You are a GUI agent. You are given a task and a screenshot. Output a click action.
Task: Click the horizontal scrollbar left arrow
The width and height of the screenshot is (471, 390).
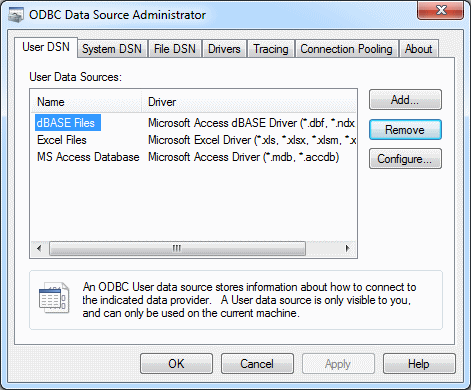[x=39, y=248]
